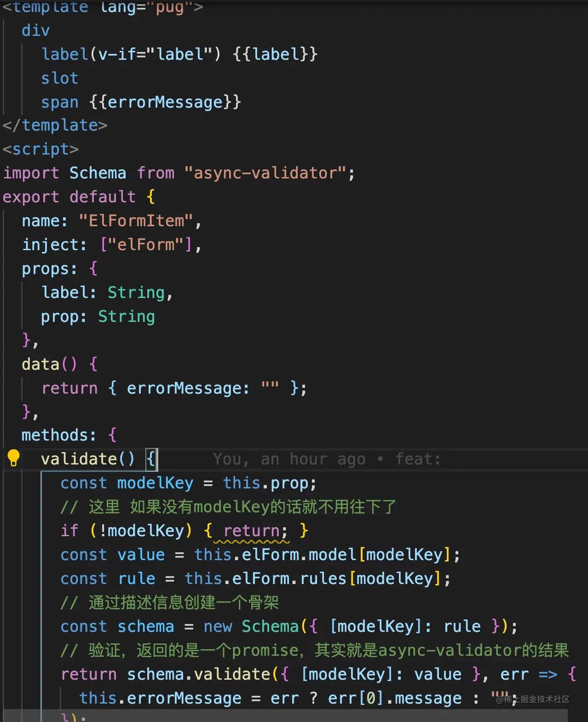Click the '<script>' opening tag

tap(40, 149)
